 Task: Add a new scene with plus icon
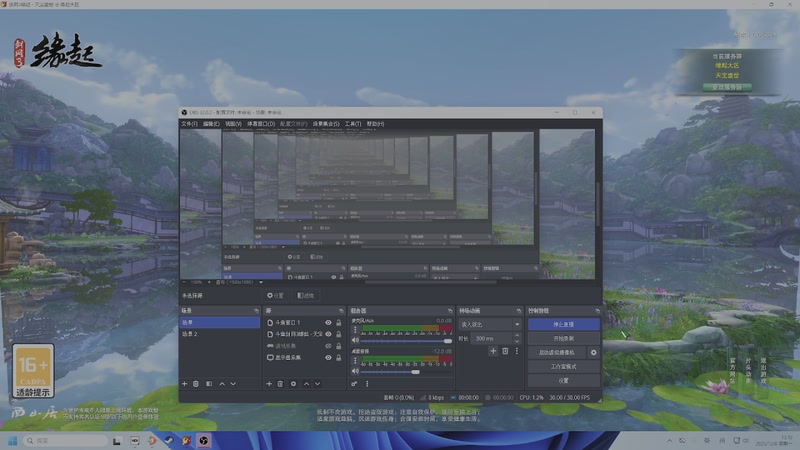pos(185,384)
